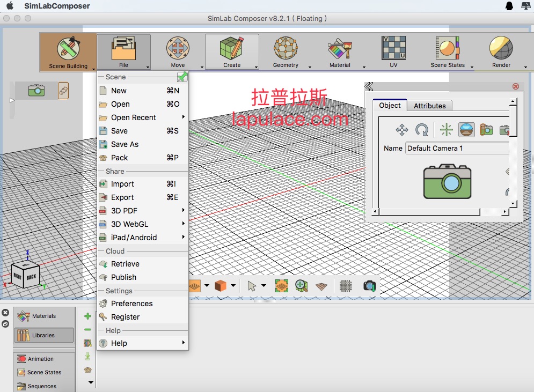Click the rotate arrow icon in Object panel
This screenshot has height=392, width=534.
pos(422,130)
